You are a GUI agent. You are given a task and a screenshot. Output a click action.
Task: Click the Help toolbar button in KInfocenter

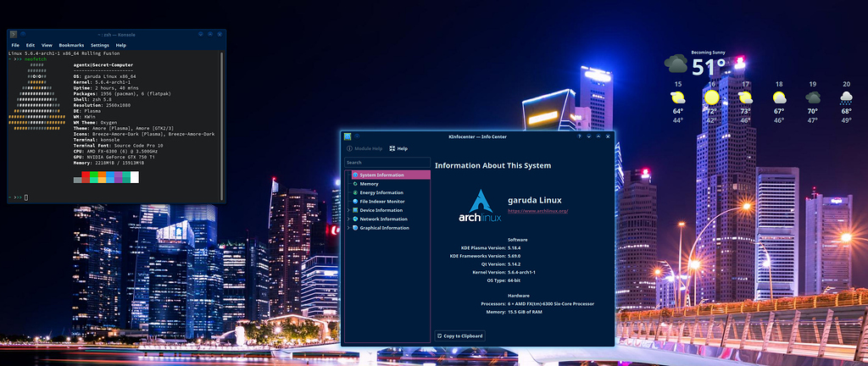coord(398,148)
